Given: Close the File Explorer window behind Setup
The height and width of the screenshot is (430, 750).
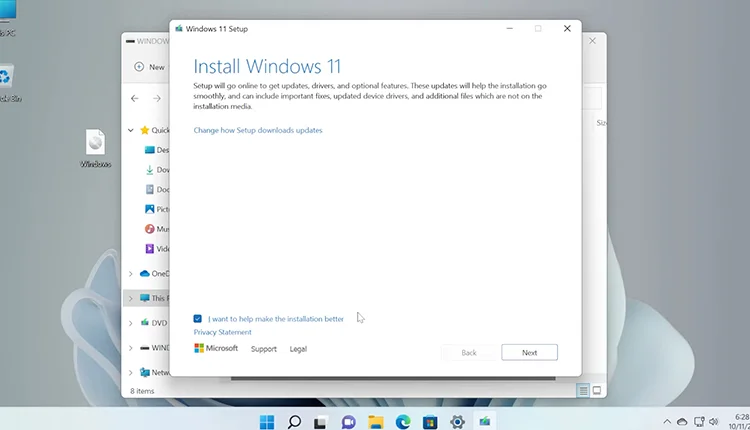Looking at the screenshot, I should click(592, 41).
